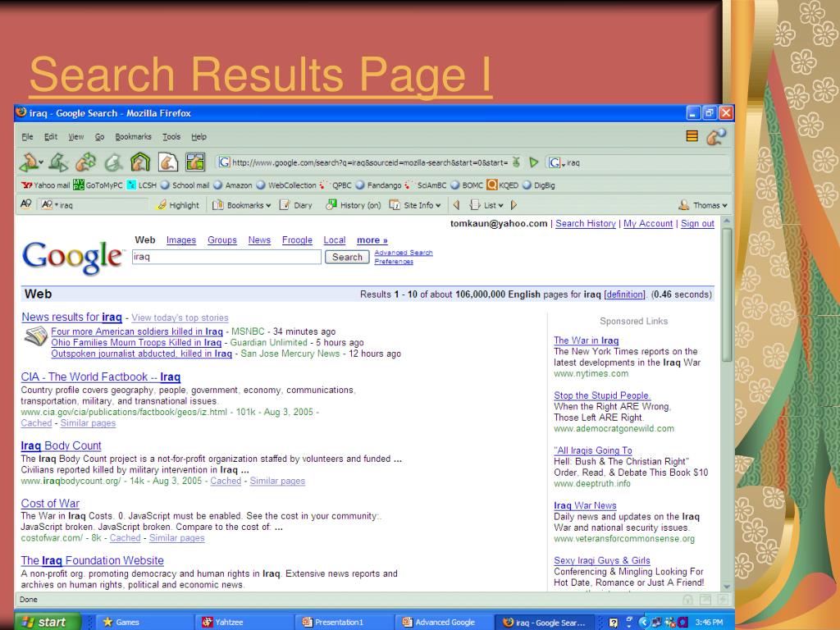840x630 pixels.
Task: Open the Tools menu
Action: (171, 137)
